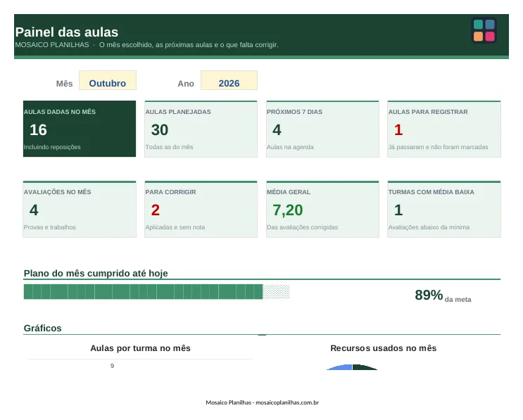Click the Próximos 7 dias card

(x=322, y=129)
